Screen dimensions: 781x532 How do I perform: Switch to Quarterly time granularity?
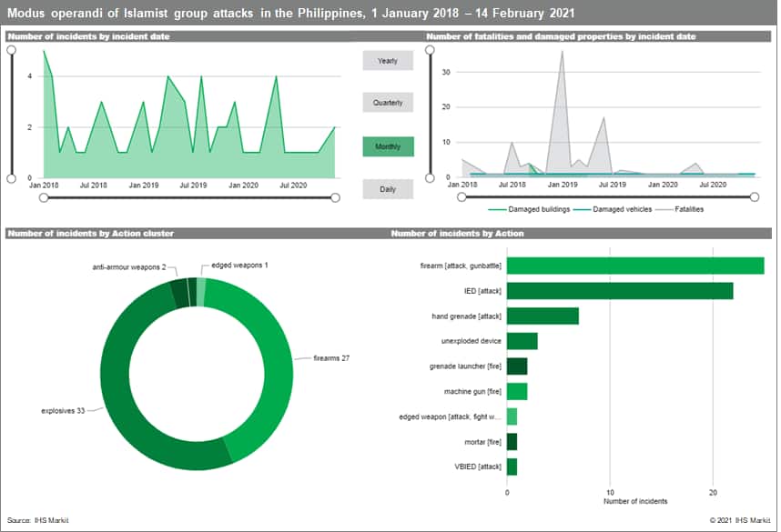click(x=387, y=103)
